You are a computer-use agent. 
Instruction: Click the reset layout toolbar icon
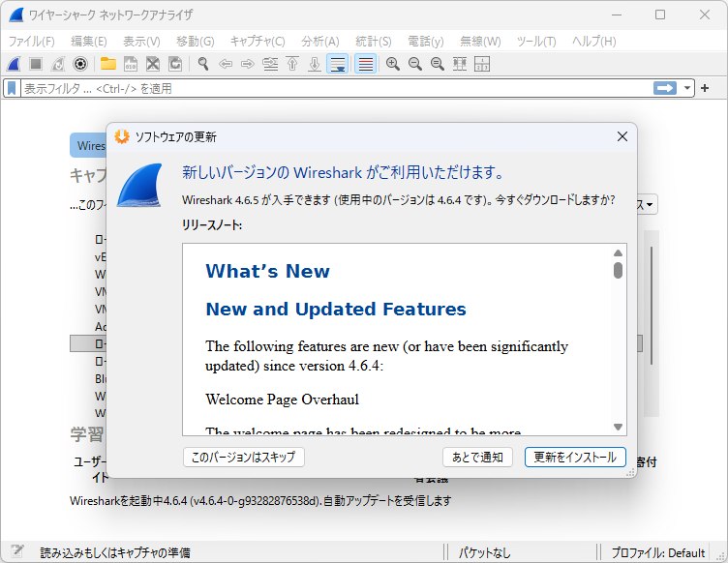point(482,64)
